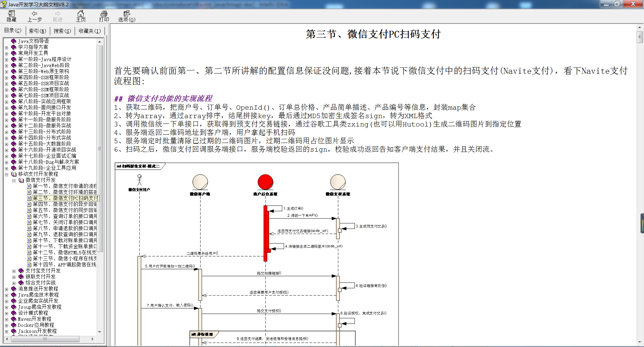Viewport: 644px width, 347px height.
Task: Collapse the 微信支付开发 node
Action: click(14, 181)
